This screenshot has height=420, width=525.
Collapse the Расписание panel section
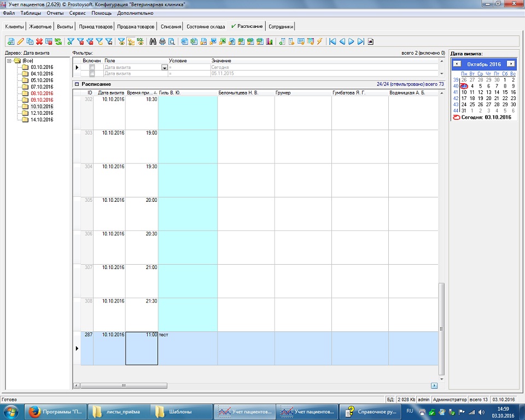76,85
